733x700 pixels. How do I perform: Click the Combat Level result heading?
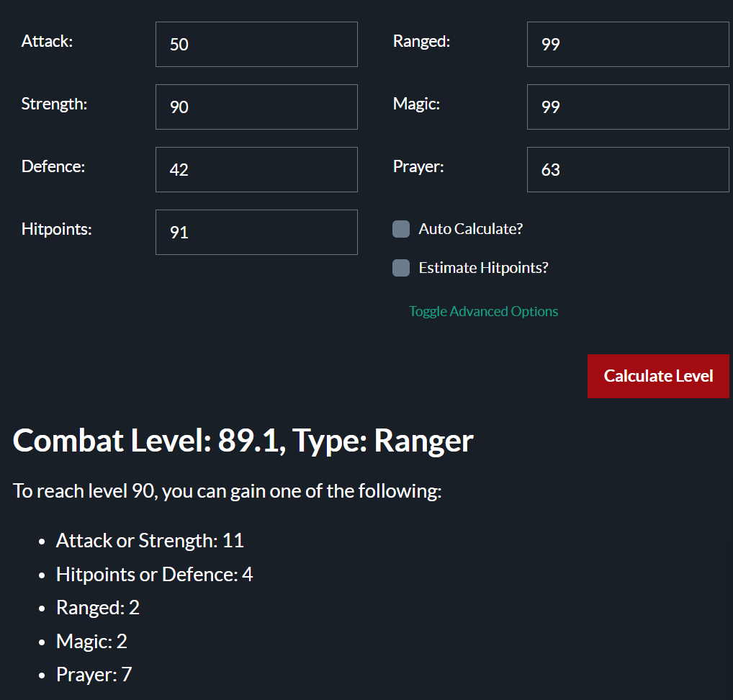243,441
